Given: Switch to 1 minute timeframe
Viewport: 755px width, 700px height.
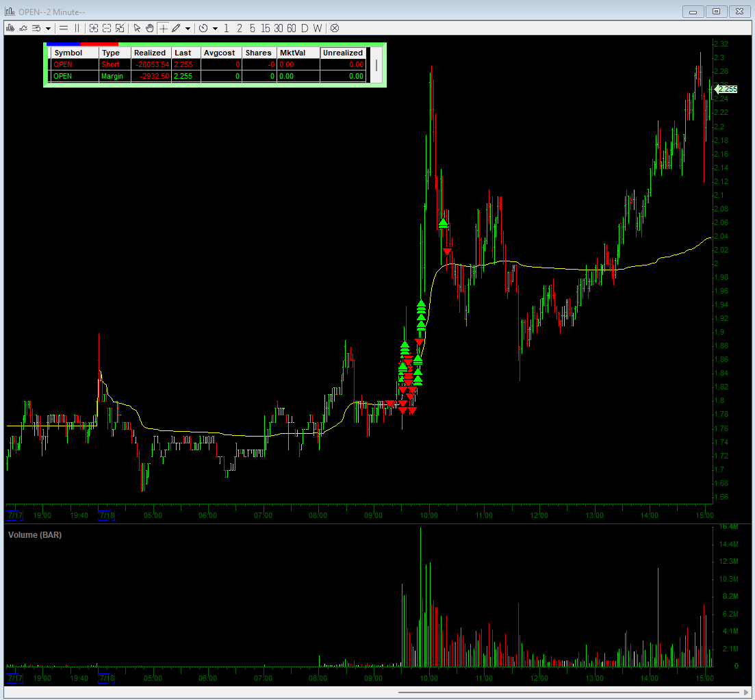Looking at the screenshot, I should click(227, 29).
